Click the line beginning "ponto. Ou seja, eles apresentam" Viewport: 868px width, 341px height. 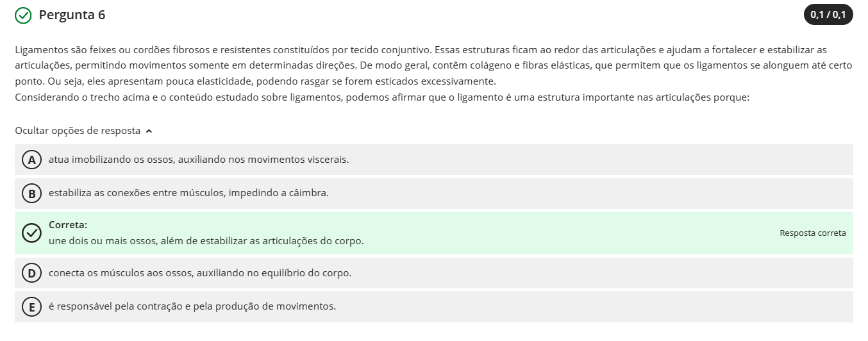click(256, 82)
